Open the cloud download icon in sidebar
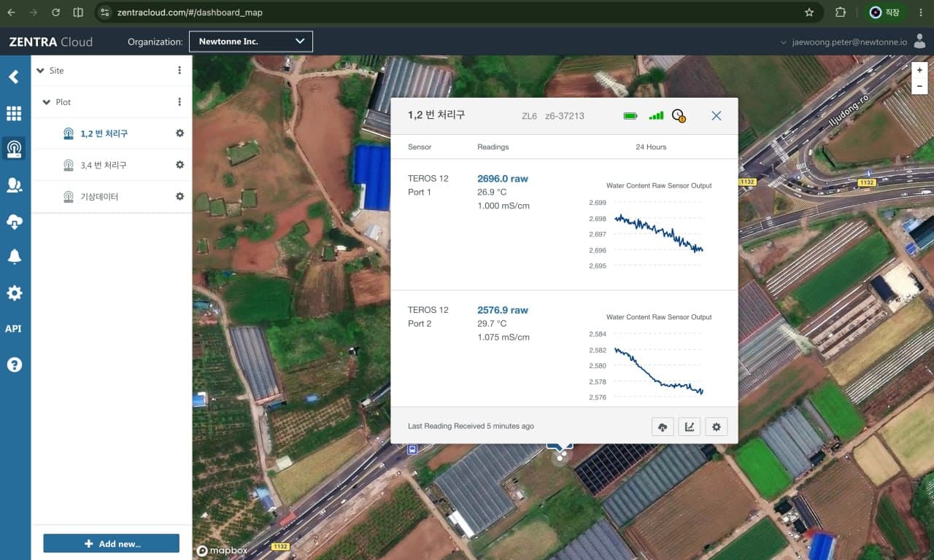This screenshot has height=560, width=934. point(14,222)
